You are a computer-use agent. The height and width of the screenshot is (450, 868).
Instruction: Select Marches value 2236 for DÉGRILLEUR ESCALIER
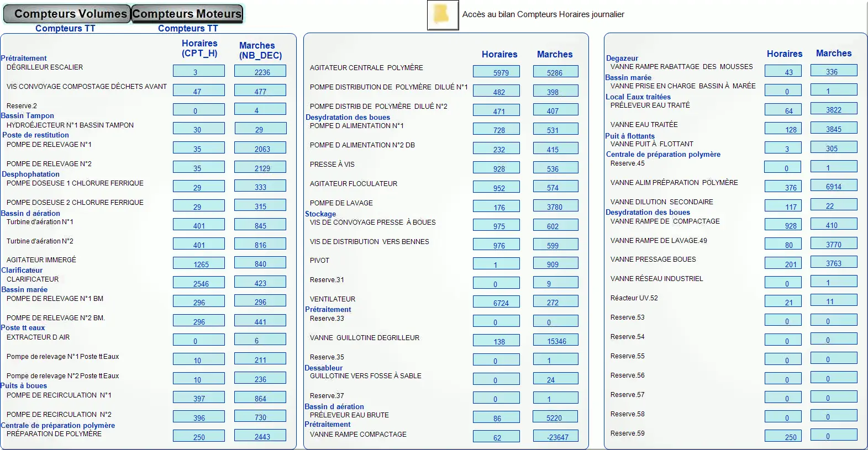[x=260, y=71]
